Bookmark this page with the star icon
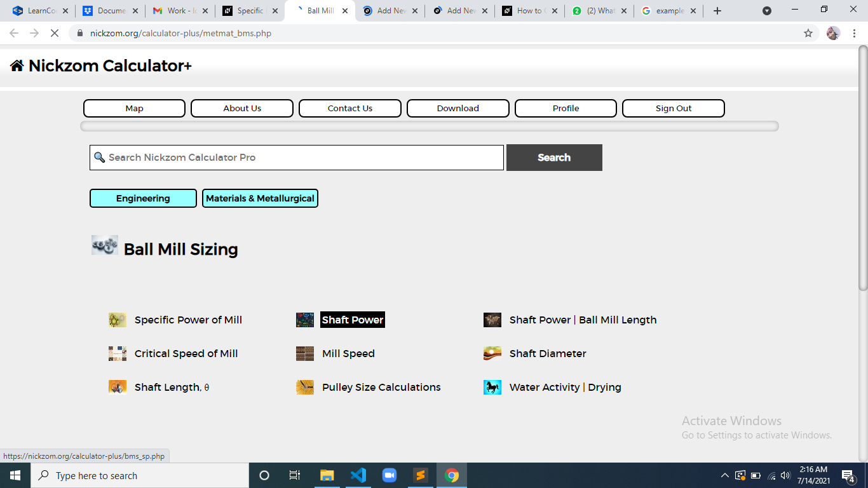Image resolution: width=868 pixels, height=488 pixels. [x=808, y=33]
